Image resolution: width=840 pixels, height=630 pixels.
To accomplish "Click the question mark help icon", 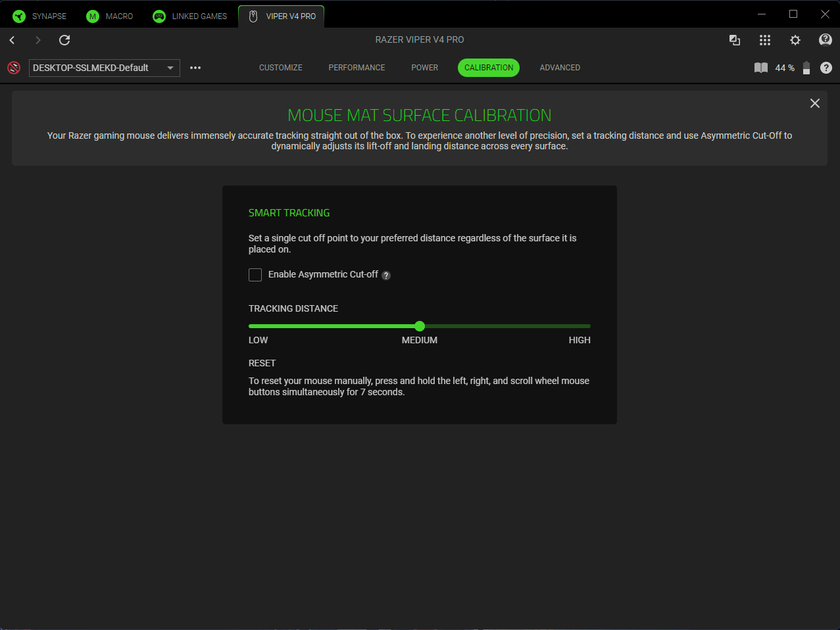I will point(826,68).
